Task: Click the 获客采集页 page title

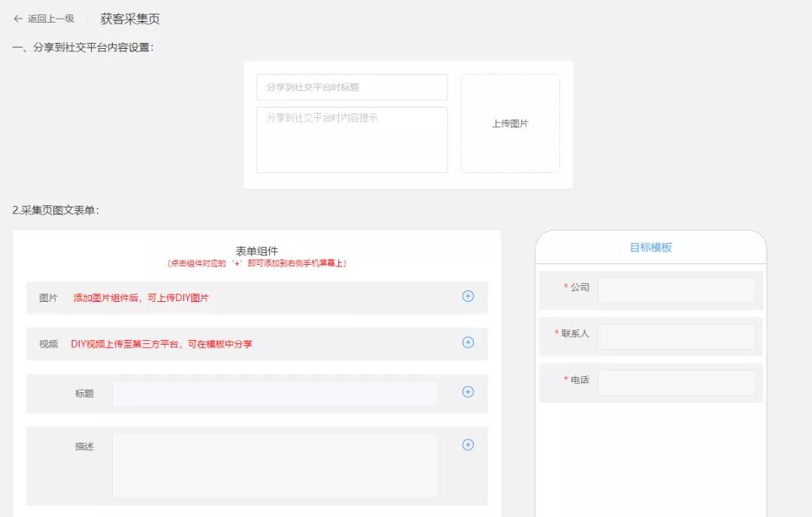Action: (130, 19)
